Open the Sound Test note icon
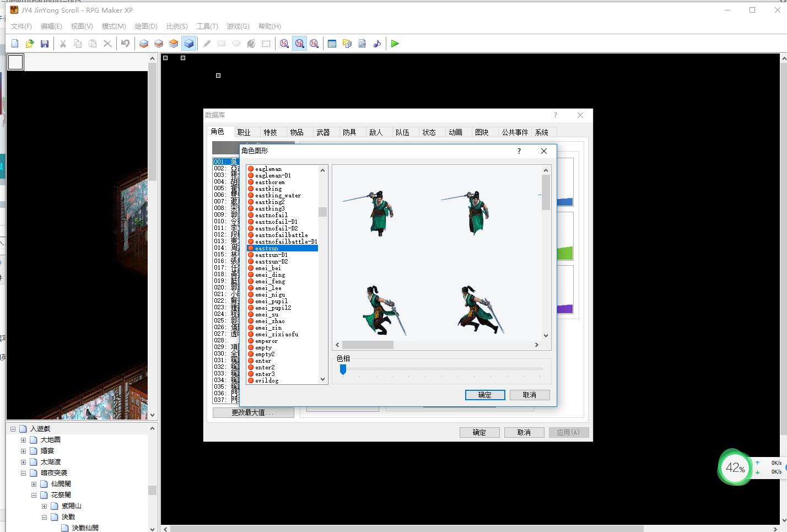The width and height of the screenshot is (787, 532). tap(377, 44)
